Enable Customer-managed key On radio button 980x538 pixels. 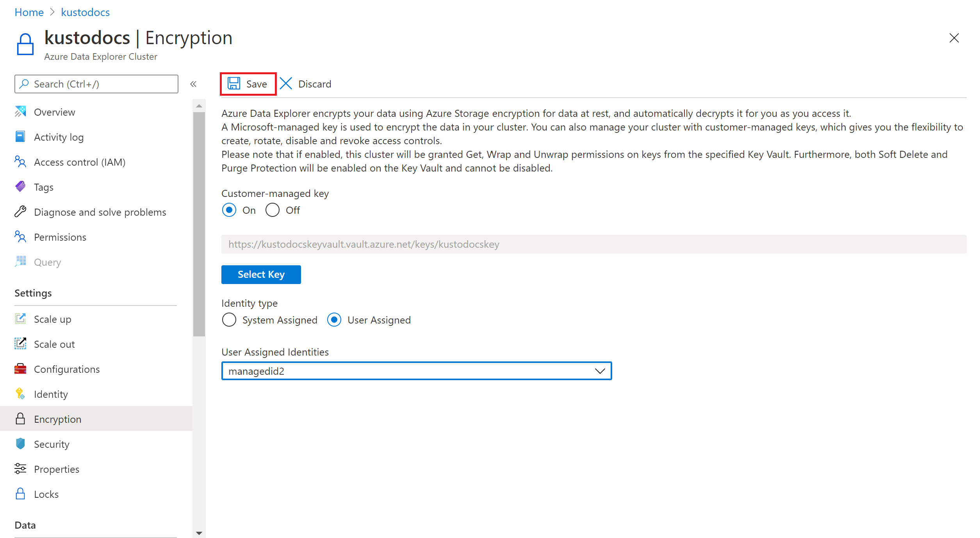click(x=229, y=210)
